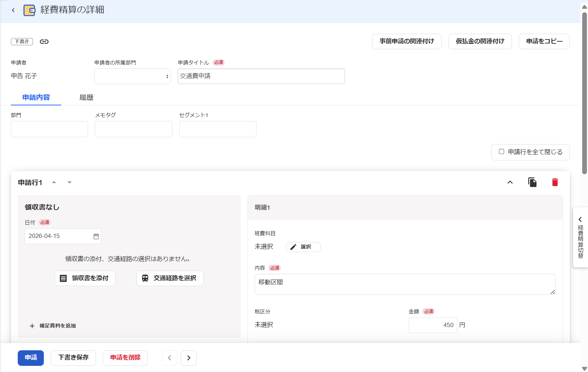The height and width of the screenshot is (372, 588).
Task: Click the scrollbar down arrow at bottom
Action: tap(584, 368)
